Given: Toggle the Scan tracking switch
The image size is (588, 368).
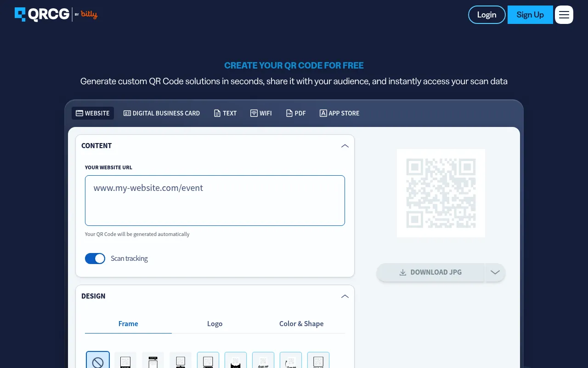Looking at the screenshot, I should tap(95, 259).
